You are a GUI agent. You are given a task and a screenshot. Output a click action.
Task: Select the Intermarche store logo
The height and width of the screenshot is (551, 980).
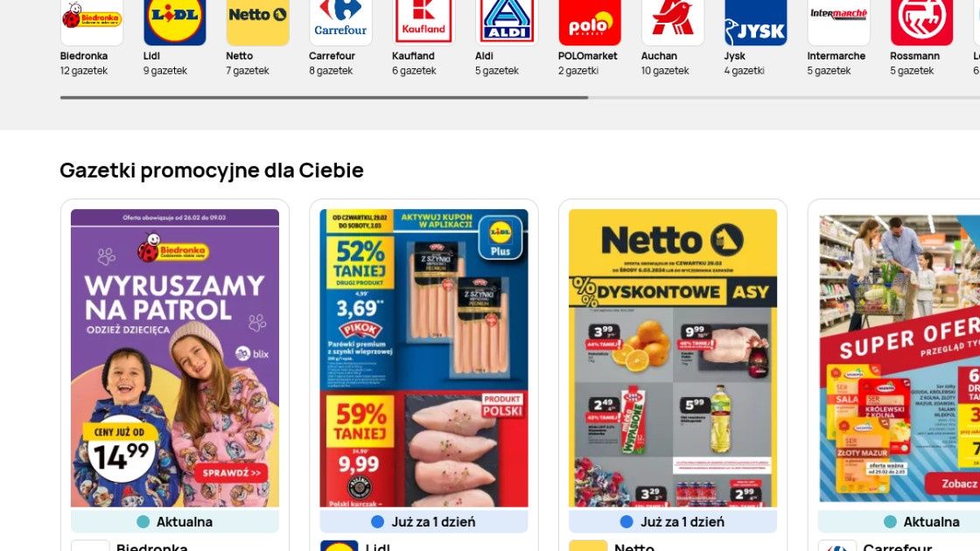pyautogui.click(x=839, y=22)
